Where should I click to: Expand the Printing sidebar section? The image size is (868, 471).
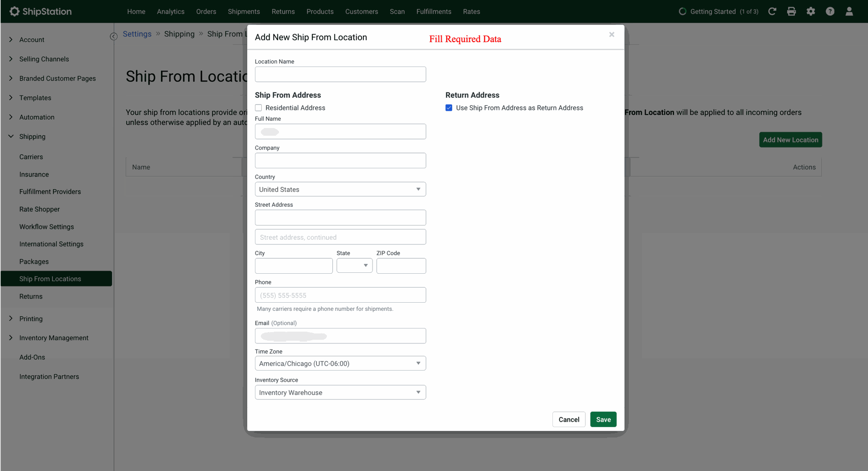click(x=31, y=319)
